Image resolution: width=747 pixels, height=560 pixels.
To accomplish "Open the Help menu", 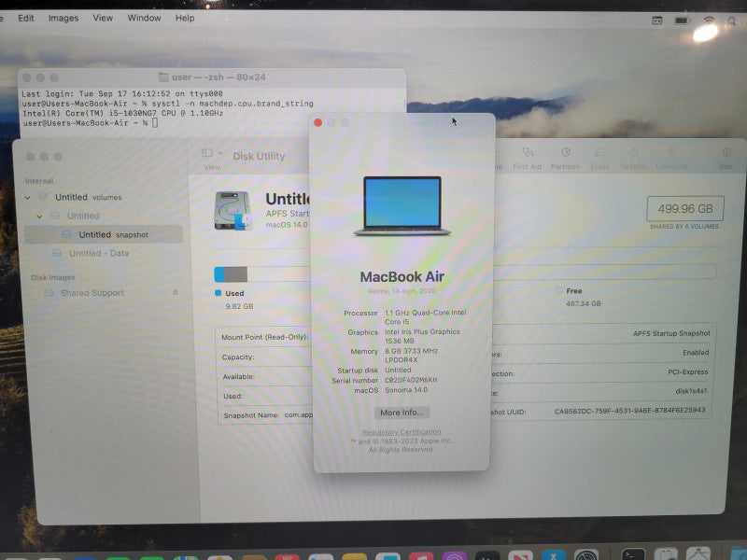I will click(x=185, y=18).
